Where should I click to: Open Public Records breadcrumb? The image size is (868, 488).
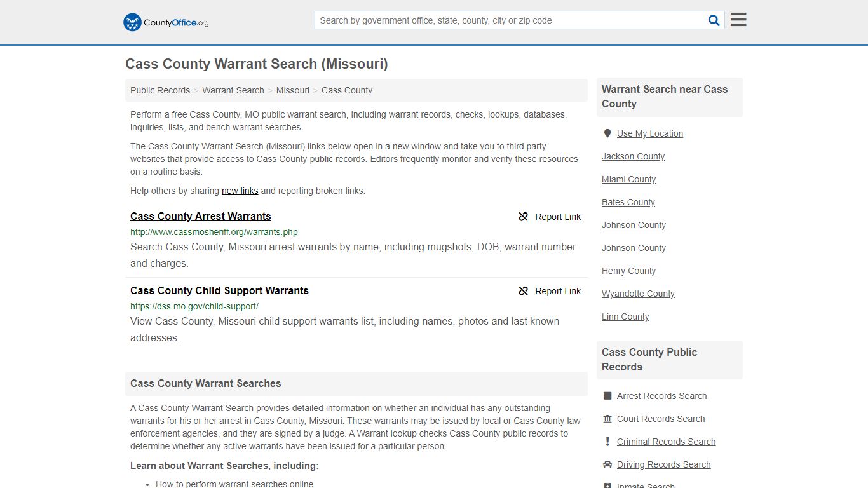160,90
